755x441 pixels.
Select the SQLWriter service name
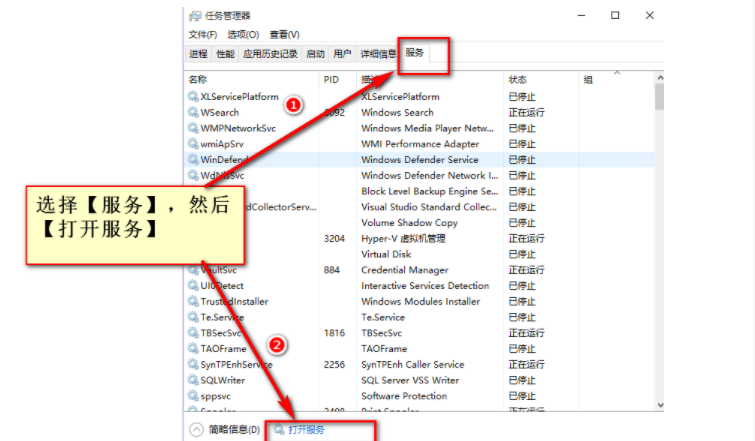point(222,380)
